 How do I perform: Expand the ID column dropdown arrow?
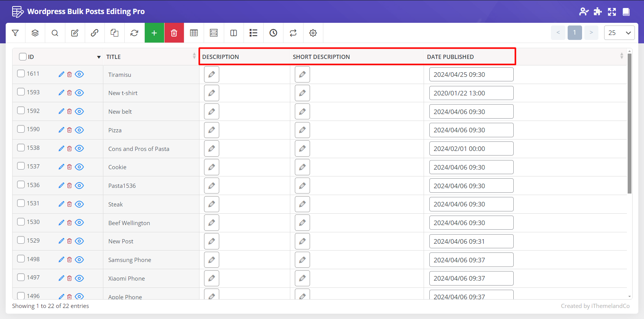[x=99, y=57]
